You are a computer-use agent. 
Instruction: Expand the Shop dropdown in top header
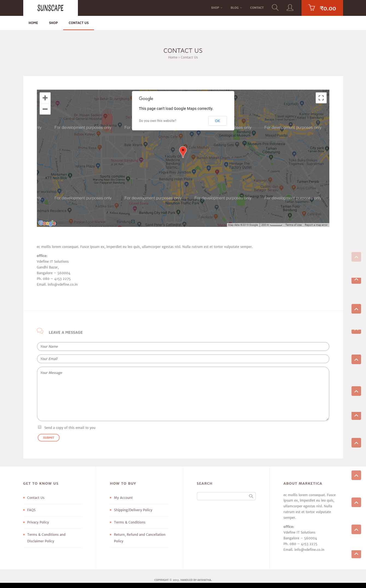216,8
